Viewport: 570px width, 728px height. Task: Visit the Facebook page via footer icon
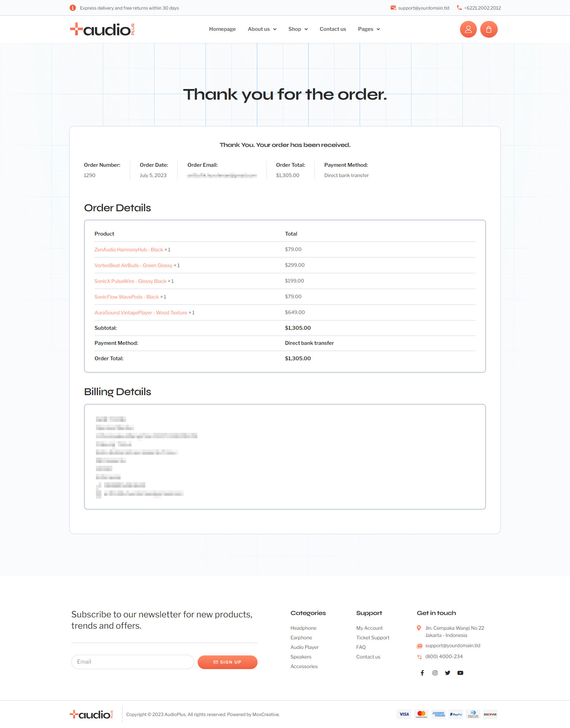pos(422,673)
